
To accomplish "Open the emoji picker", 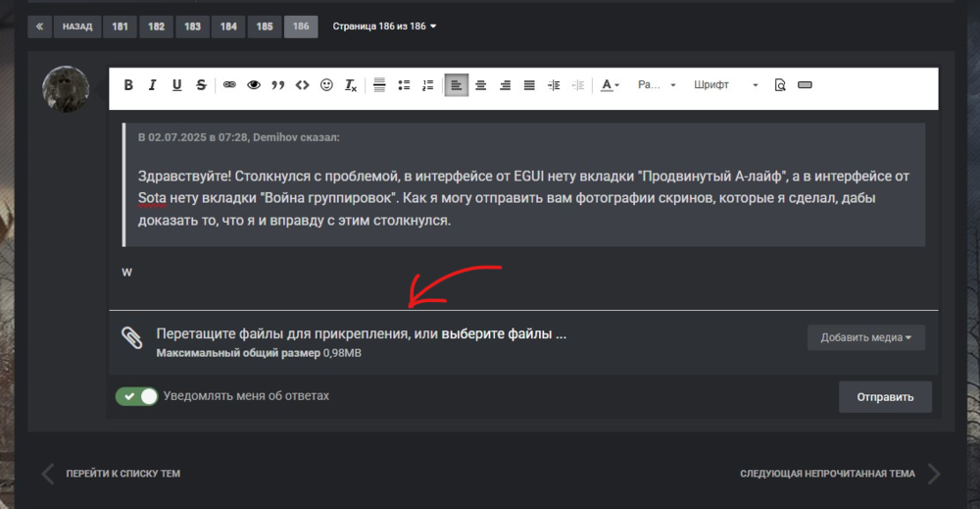I will (327, 85).
